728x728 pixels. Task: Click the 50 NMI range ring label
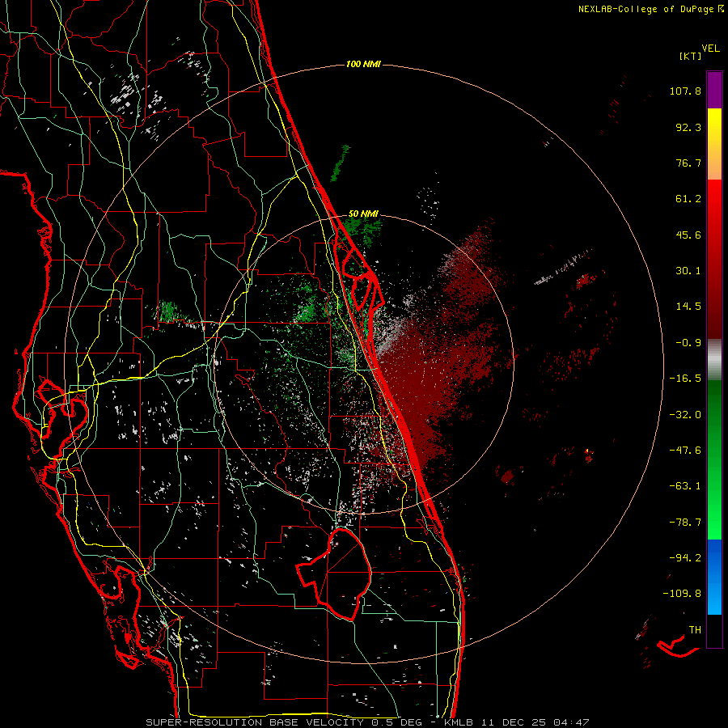[x=363, y=214]
